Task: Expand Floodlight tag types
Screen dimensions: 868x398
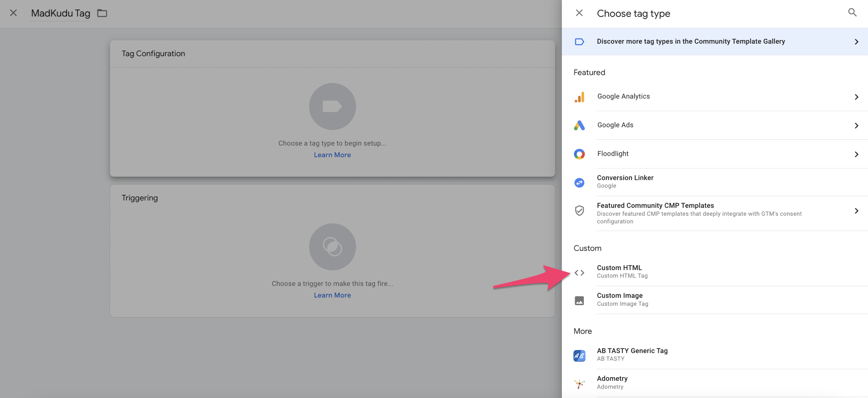Action: 856,154
